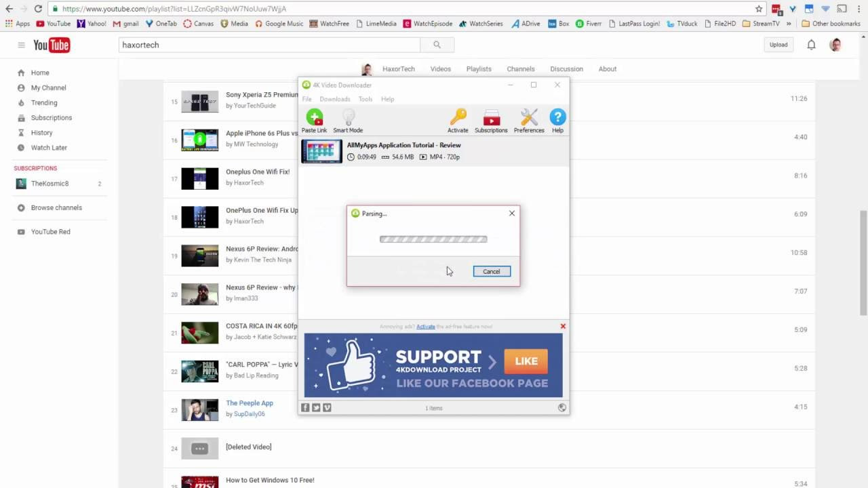Open YouTube hamburger guide menu
The width and height of the screenshot is (868, 488).
[21, 45]
